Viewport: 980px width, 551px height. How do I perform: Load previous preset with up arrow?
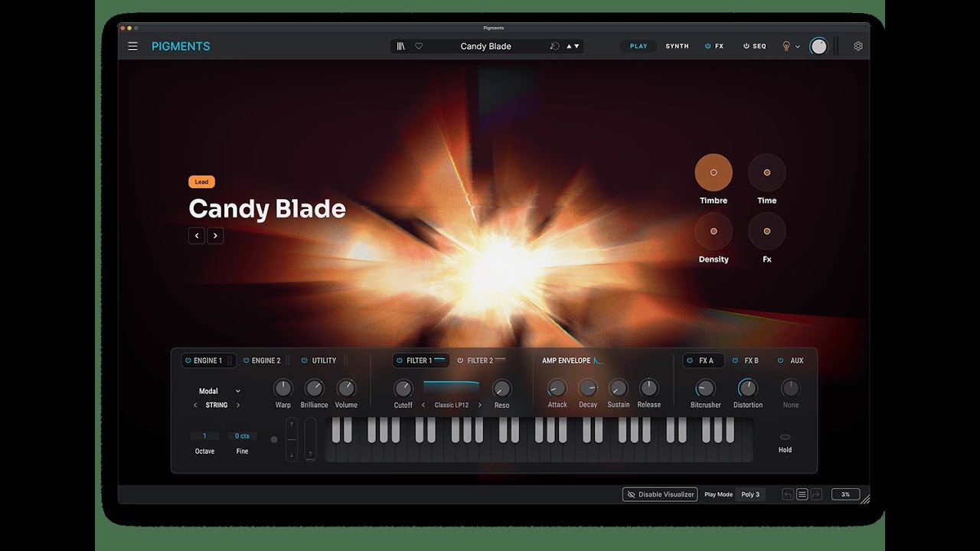[569, 46]
